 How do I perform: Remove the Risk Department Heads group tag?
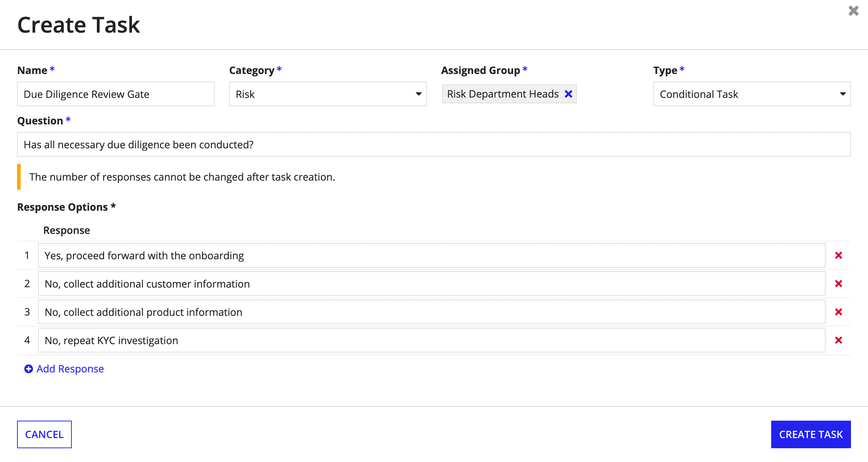(569, 94)
